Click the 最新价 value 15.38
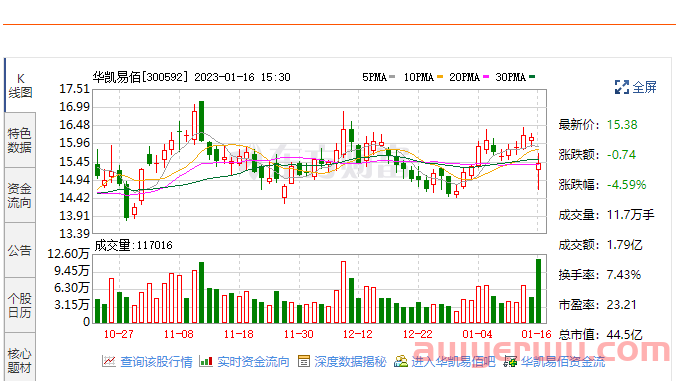This screenshot has height=381, width=689. coord(622,125)
